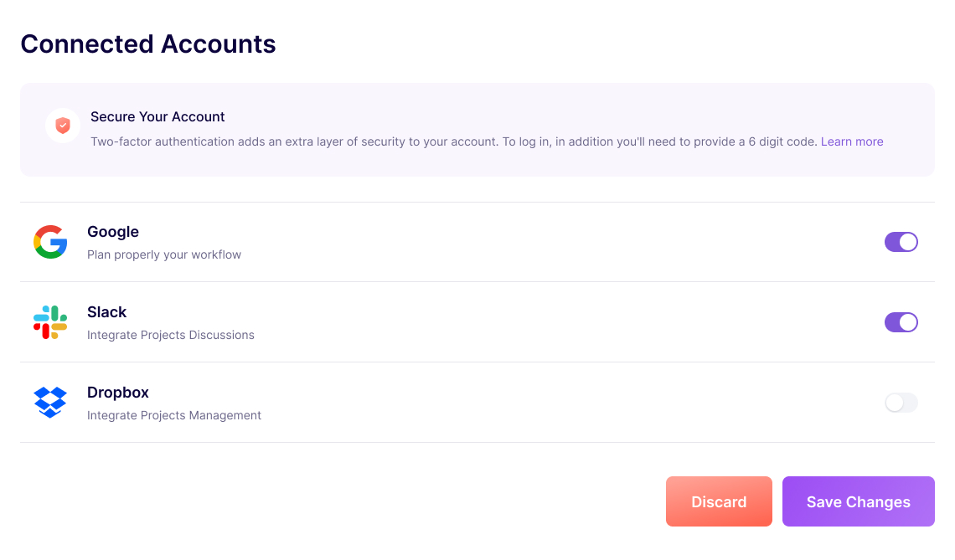Select the Dropbox account name label
Image resolution: width=955 pixels, height=560 pixels.
point(118,393)
